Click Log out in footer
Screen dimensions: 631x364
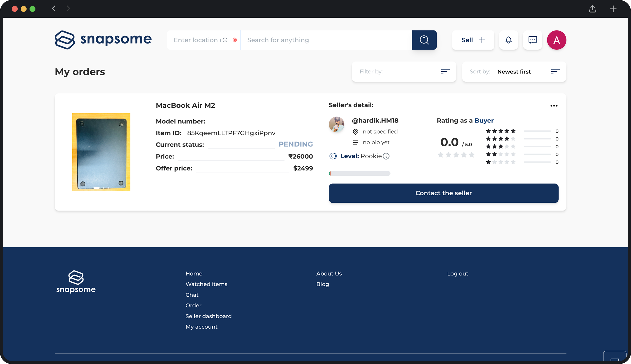coord(457,273)
